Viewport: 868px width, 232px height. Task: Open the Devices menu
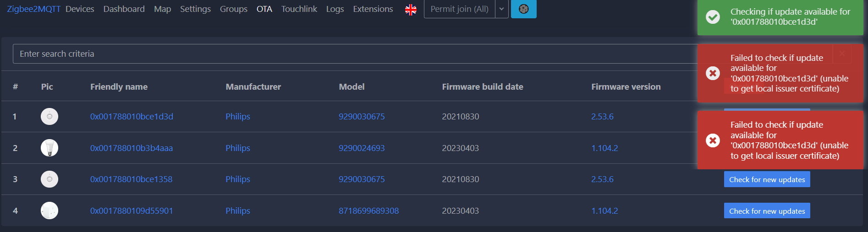coord(80,9)
